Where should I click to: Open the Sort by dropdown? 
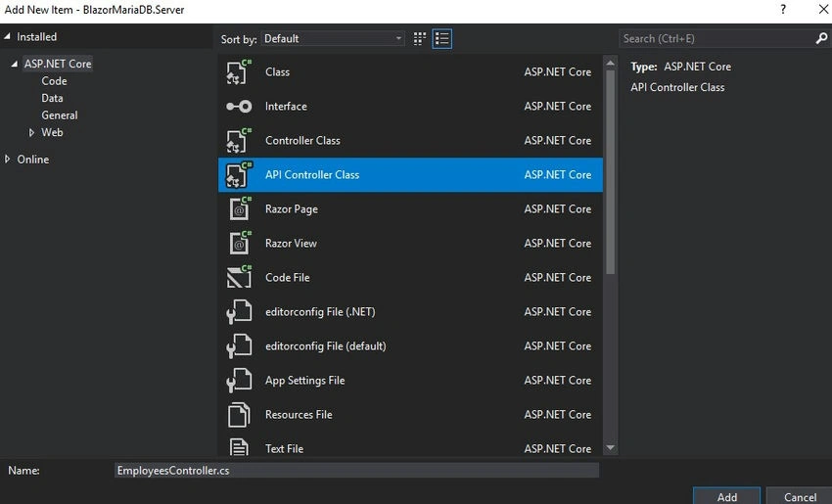tap(333, 39)
